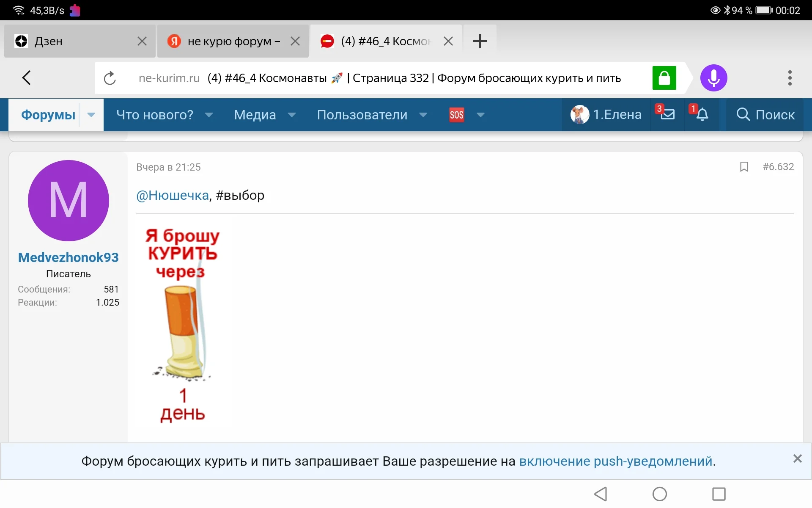The width and height of the screenshot is (812, 508).
Task: Open Medvezhonok93 profile link
Action: [68, 257]
